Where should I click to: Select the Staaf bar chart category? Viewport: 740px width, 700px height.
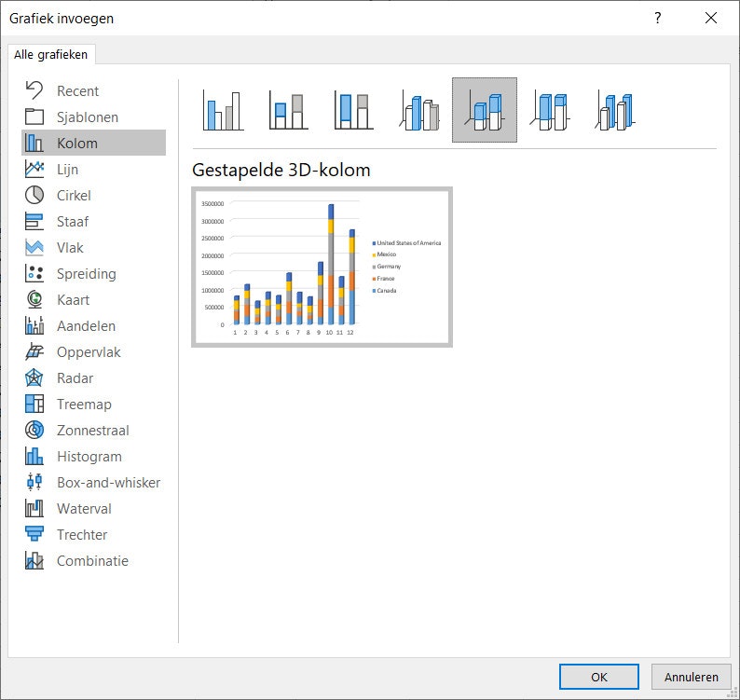tap(93, 221)
